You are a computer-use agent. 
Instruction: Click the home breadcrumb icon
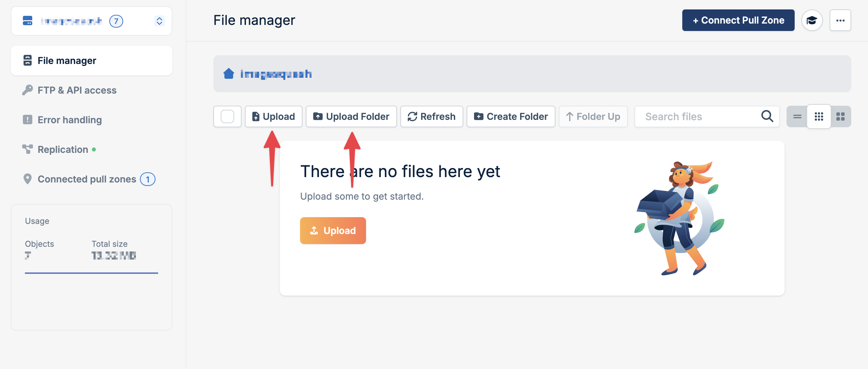tap(229, 73)
